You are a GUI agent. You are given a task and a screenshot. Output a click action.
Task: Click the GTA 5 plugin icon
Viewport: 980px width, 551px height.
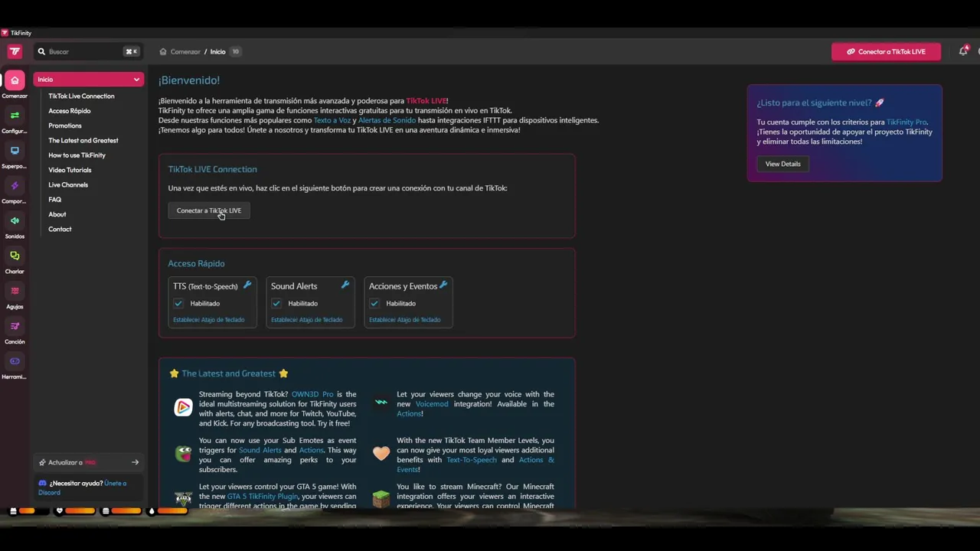[x=183, y=498]
